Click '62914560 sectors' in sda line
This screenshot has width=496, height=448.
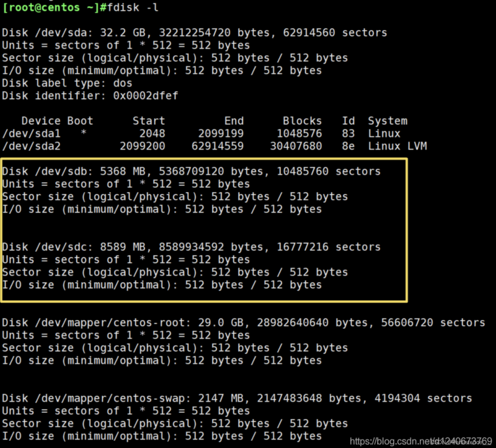(x=335, y=33)
